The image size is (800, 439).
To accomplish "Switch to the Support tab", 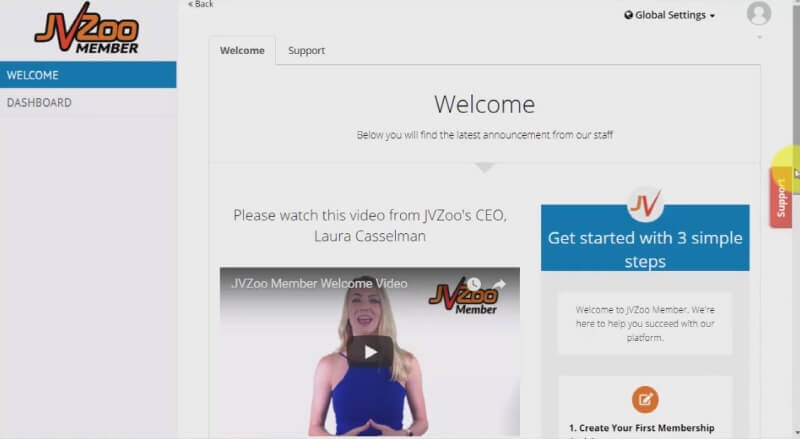I will [x=306, y=51].
